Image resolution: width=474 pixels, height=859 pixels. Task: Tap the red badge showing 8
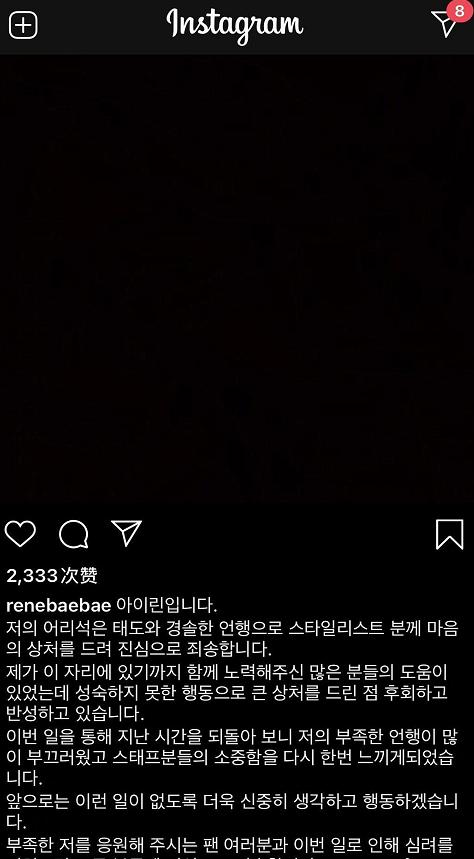(x=459, y=11)
